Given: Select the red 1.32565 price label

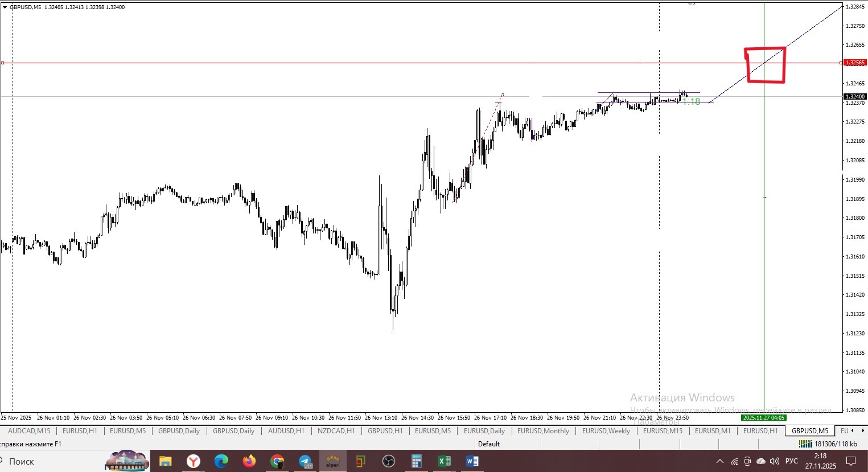Looking at the screenshot, I should click(855, 63).
